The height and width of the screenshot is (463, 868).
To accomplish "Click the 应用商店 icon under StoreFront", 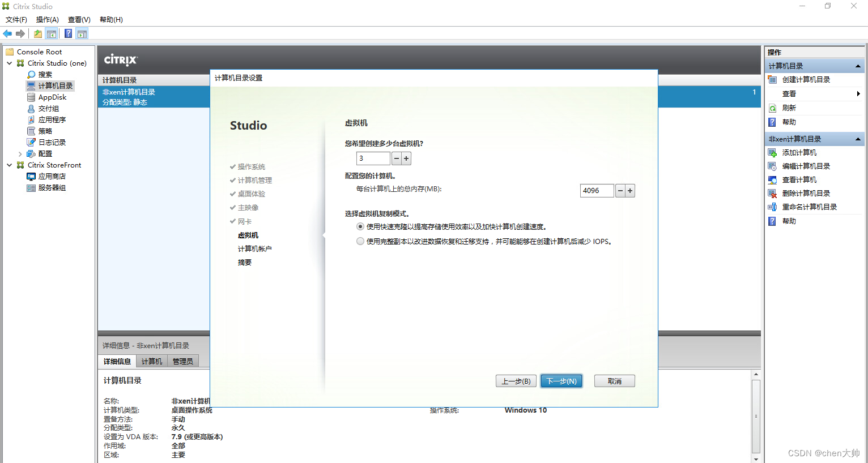I will click(x=31, y=177).
